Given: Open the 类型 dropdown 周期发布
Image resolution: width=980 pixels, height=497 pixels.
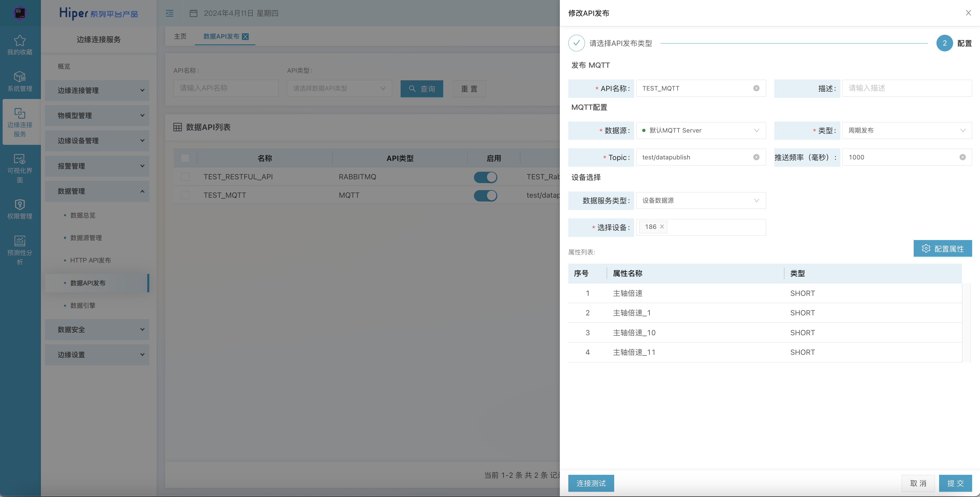Looking at the screenshot, I should click(907, 131).
